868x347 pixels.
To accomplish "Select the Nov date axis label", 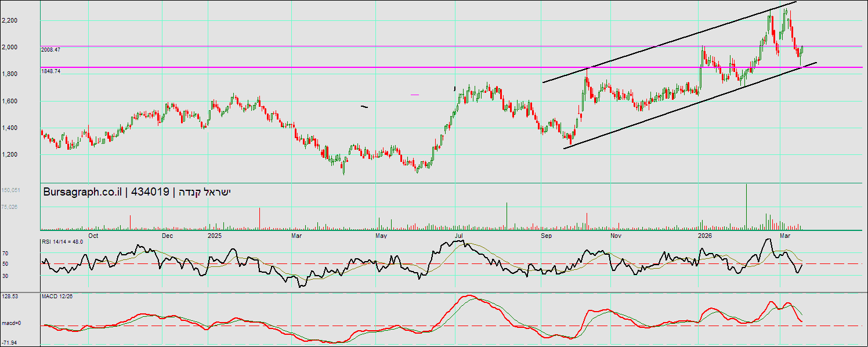I will click(616, 236).
